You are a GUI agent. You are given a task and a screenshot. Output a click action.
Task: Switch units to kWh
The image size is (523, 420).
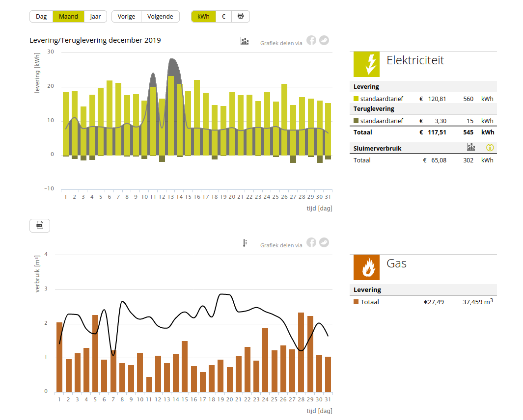(x=203, y=16)
